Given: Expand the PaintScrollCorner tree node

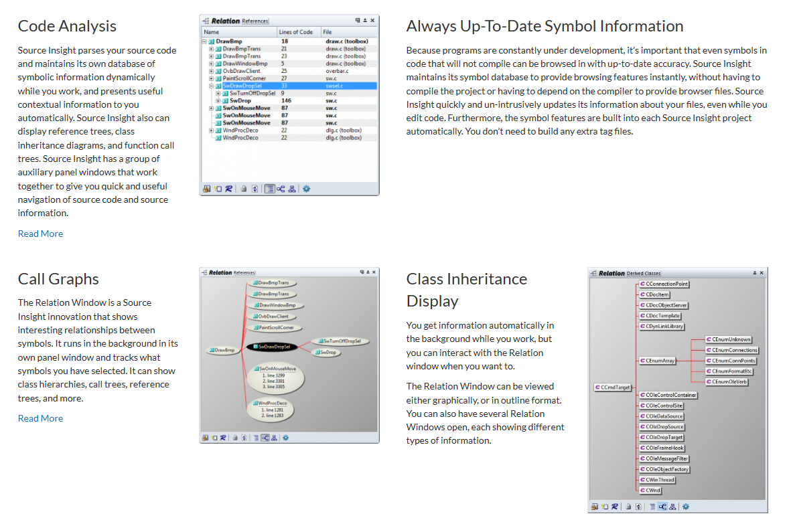Looking at the screenshot, I should (x=212, y=79).
